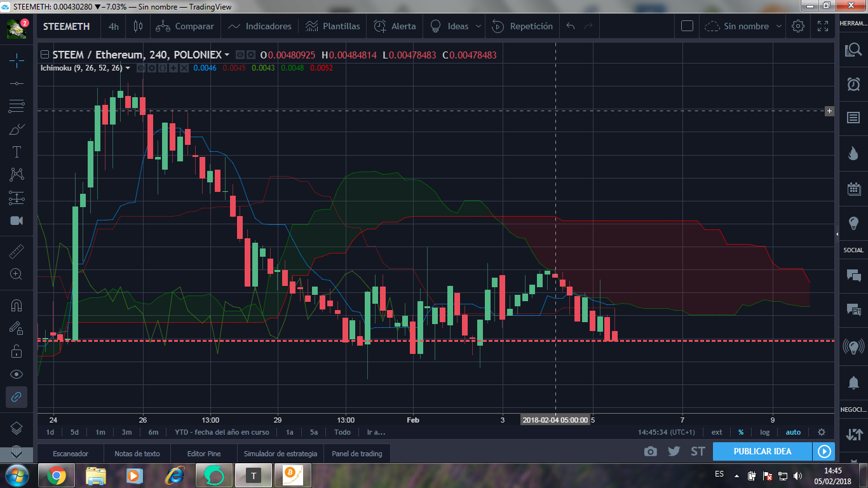Undo the last chart action

571,26
